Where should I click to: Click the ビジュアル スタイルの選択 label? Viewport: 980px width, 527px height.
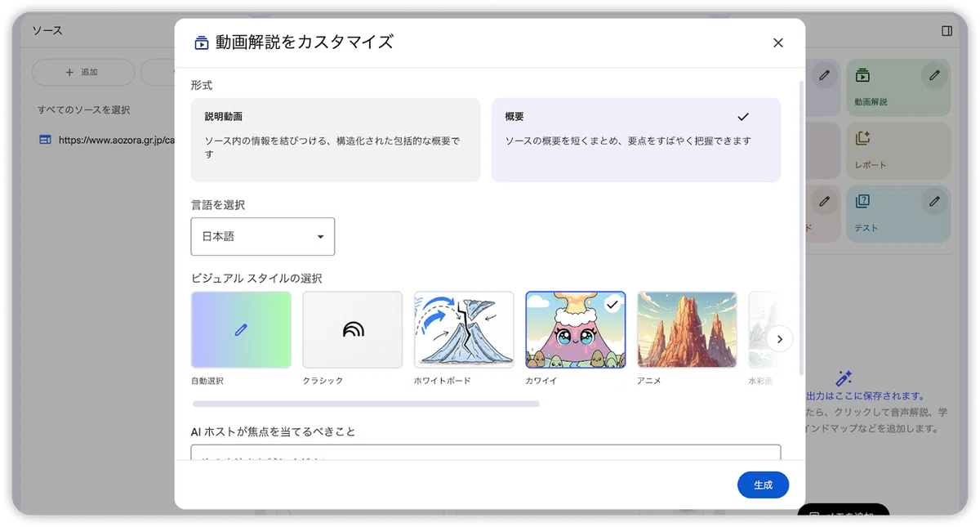coord(256,278)
